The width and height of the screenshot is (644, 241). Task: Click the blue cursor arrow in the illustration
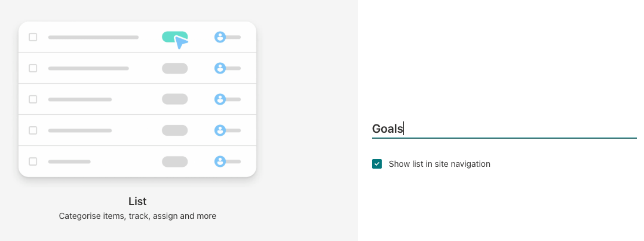(180, 42)
